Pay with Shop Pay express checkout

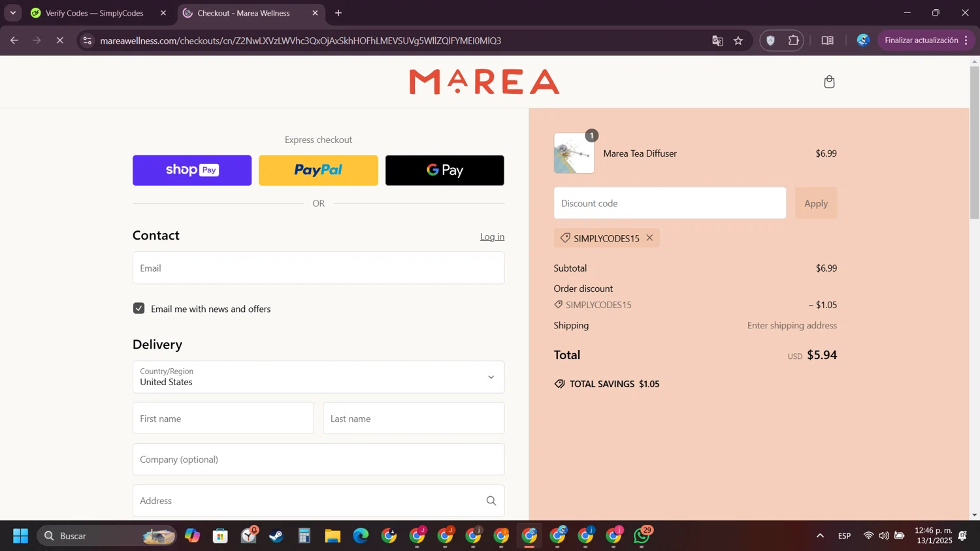pos(192,170)
